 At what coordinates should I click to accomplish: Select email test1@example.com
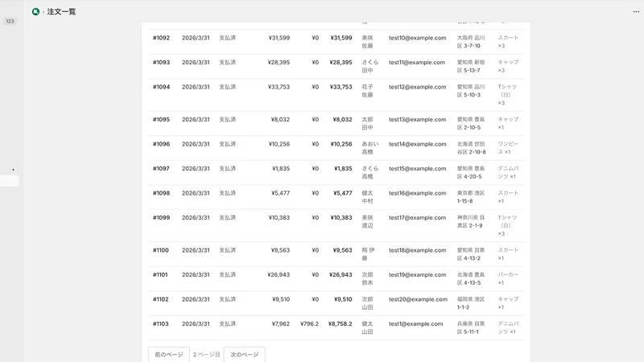[415, 324]
